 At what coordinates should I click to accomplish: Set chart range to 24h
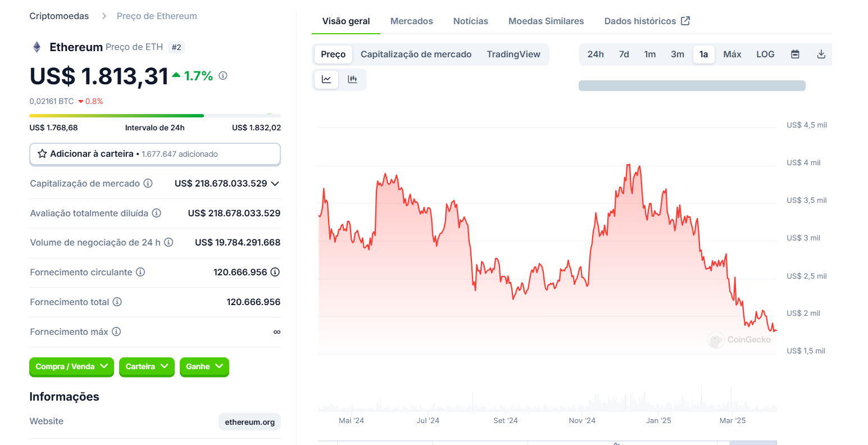pyautogui.click(x=596, y=55)
